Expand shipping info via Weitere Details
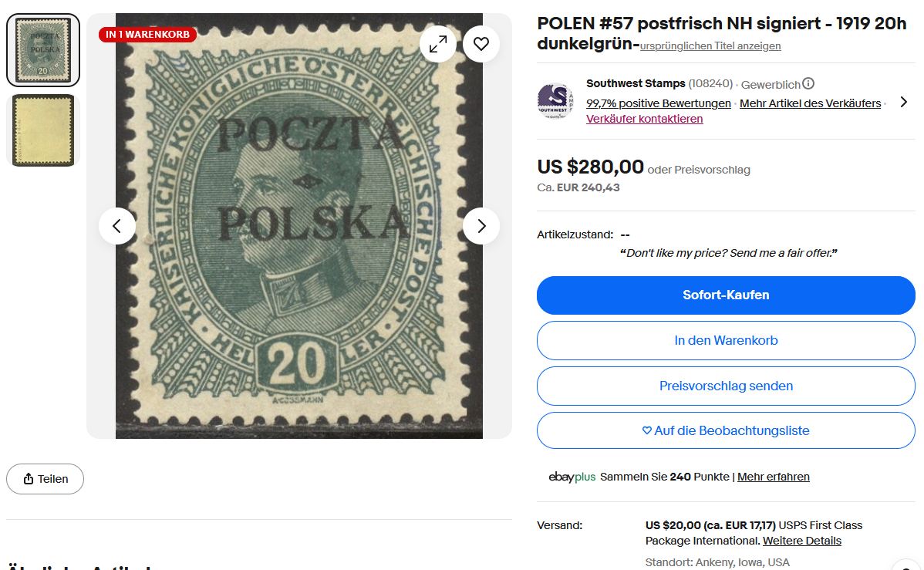Screen dimensions: 924x570 click(x=802, y=541)
